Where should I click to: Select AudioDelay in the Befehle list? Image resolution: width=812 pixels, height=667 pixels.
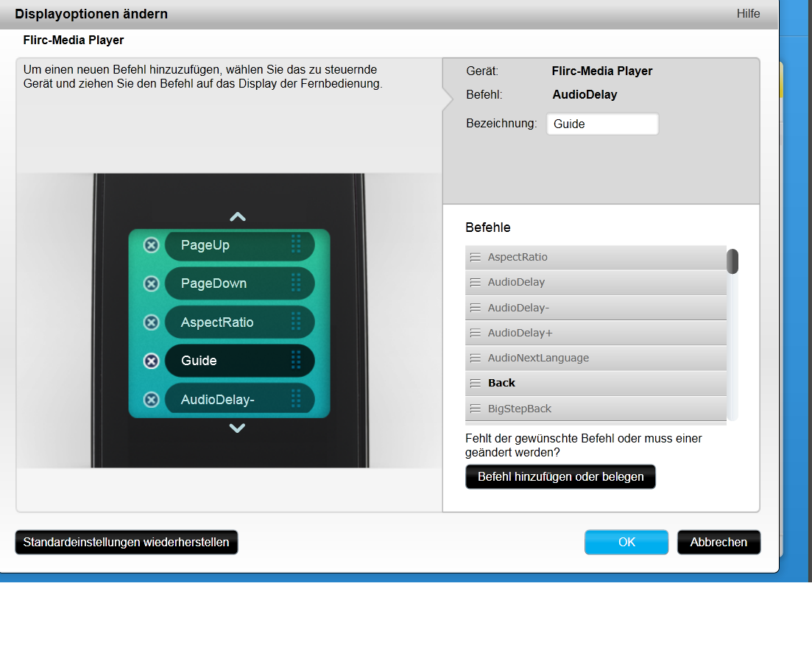pyautogui.click(x=596, y=282)
